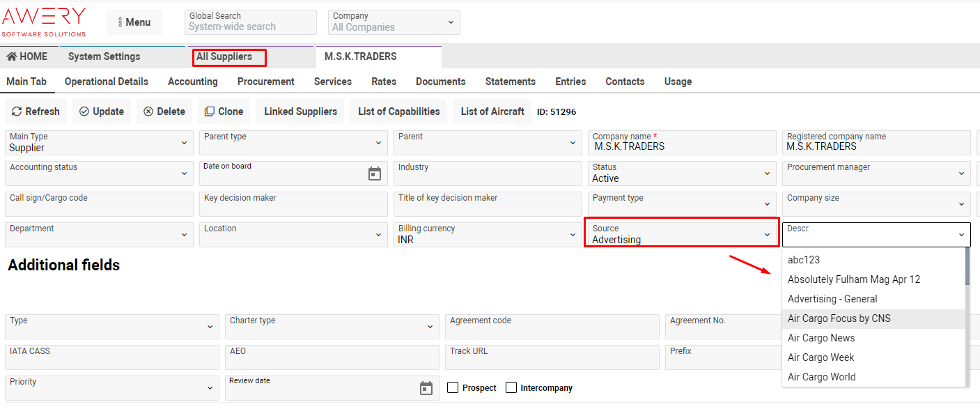Click the Update checkmark icon
The height and width of the screenshot is (409, 980).
(x=84, y=111)
